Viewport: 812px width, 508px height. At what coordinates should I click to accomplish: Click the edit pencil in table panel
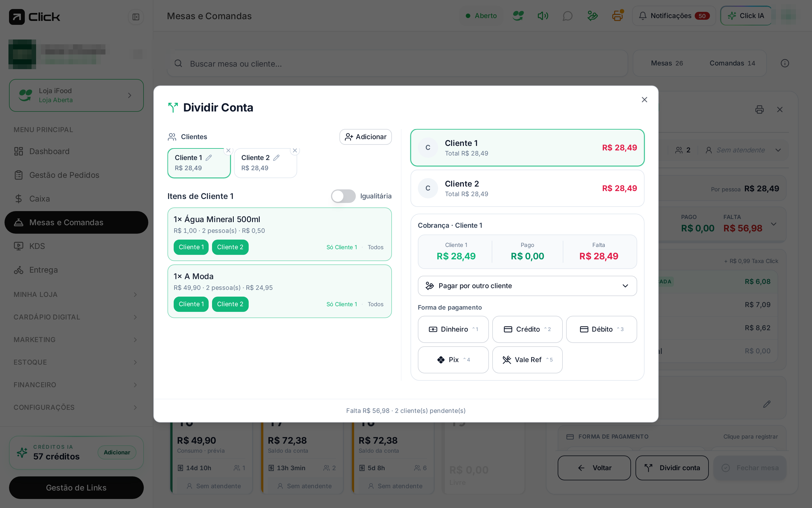(x=767, y=404)
